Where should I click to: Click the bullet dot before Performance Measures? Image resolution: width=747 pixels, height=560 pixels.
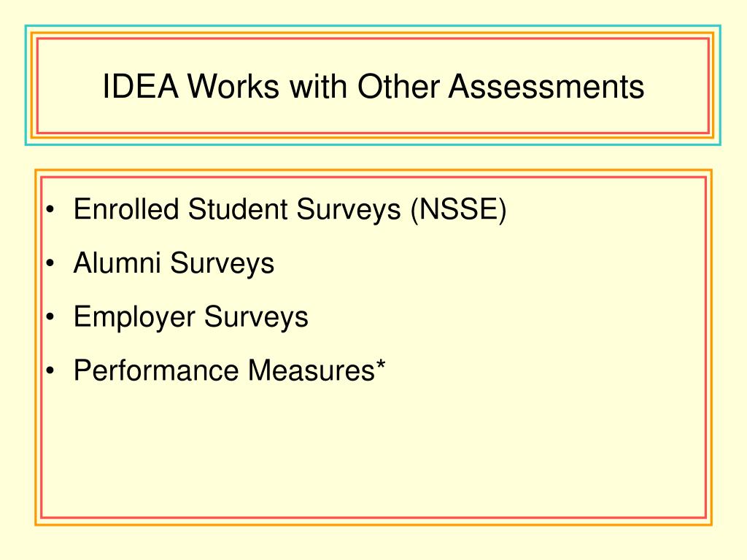tap(51, 370)
